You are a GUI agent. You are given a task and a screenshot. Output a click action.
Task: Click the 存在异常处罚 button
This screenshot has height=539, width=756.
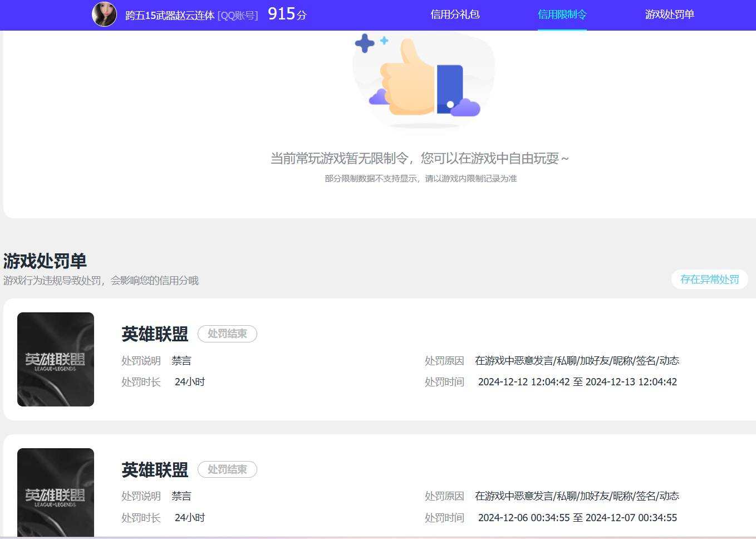click(x=710, y=280)
